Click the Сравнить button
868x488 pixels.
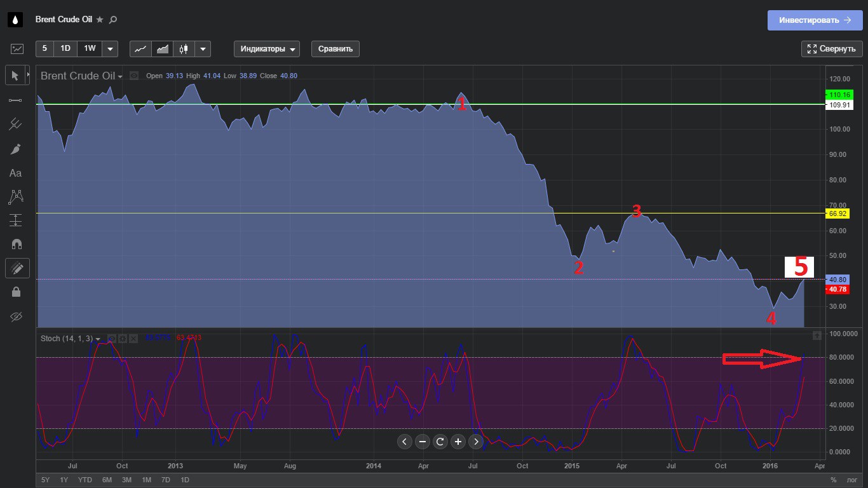coord(336,49)
